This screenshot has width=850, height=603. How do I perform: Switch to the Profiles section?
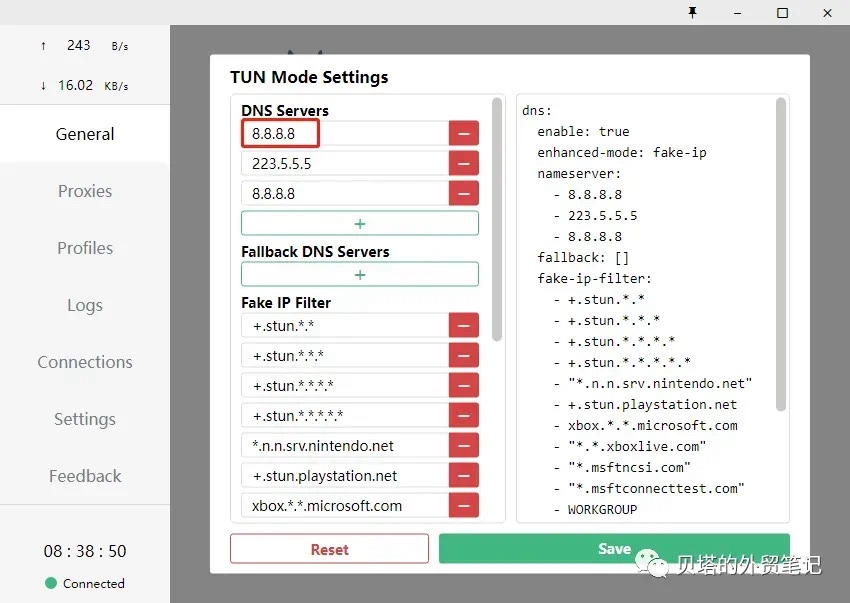[85, 248]
